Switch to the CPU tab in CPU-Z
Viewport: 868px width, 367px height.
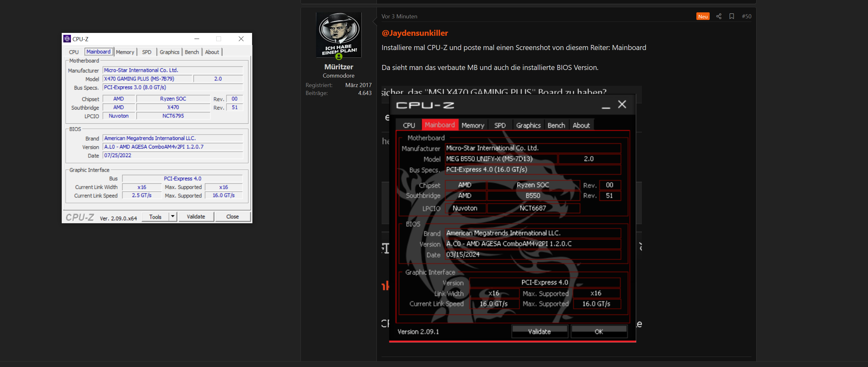[x=74, y=52]
